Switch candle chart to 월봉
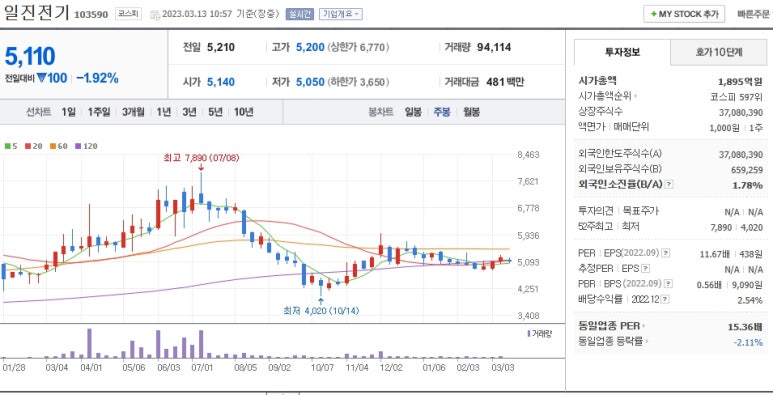Viewport: 773px width, 395px height. click(471, 112)
